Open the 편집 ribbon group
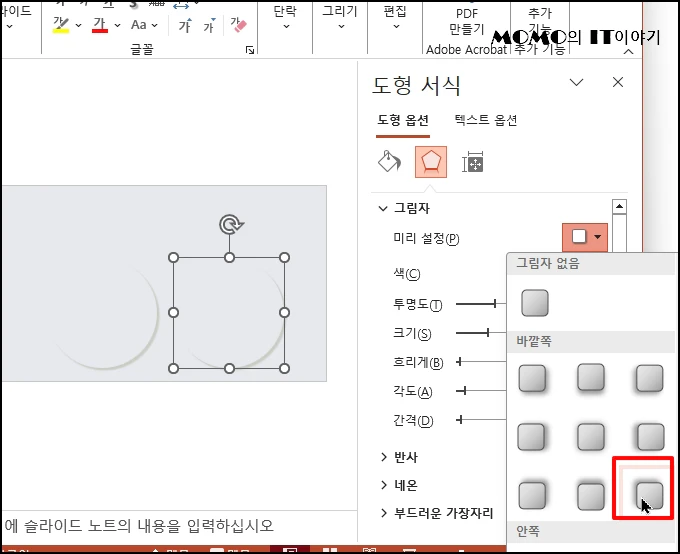 click(395, 17)
